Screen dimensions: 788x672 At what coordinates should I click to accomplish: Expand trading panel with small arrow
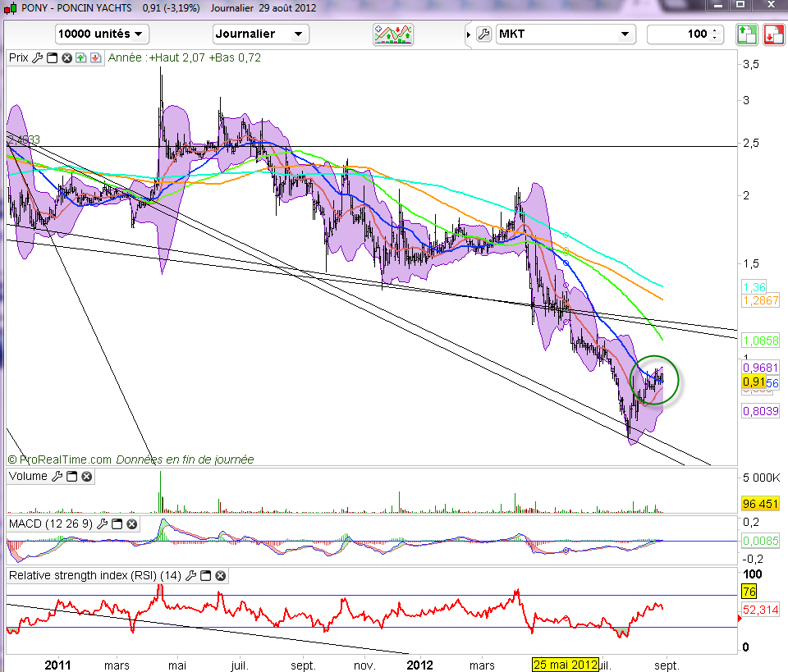click(469, 34)
